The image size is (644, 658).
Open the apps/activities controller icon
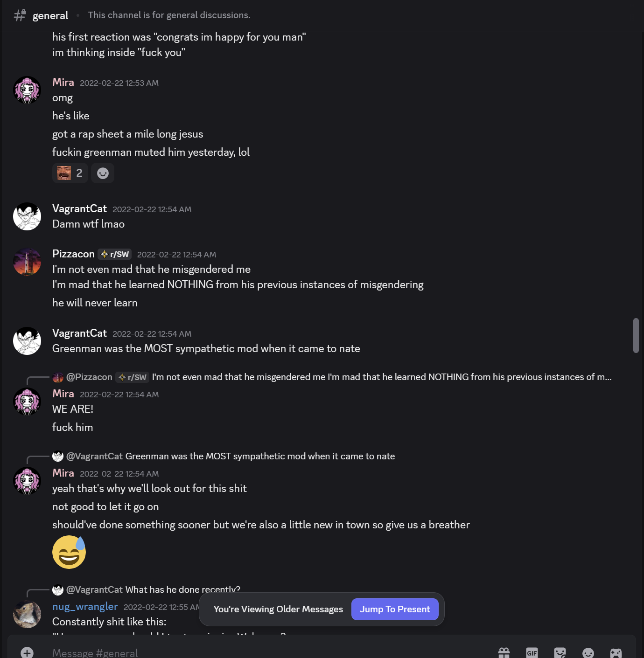pyautogui.click(x=616, y=652)
